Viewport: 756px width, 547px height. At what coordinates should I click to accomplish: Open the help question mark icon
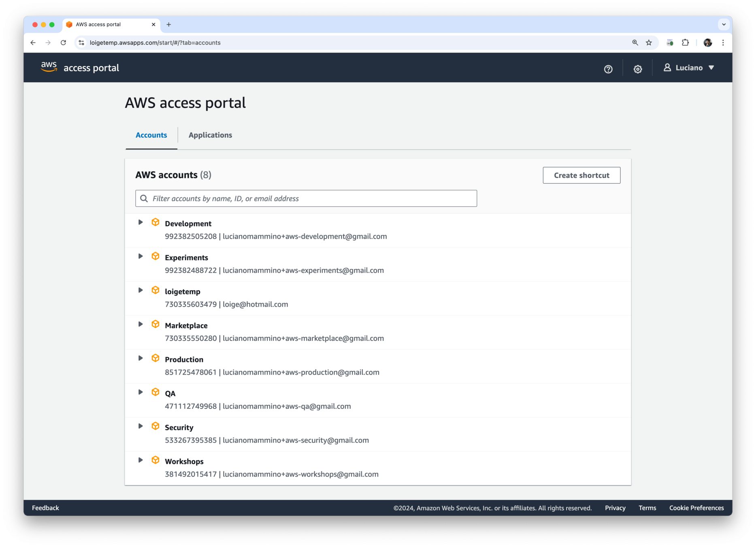(x=608, y=69)
